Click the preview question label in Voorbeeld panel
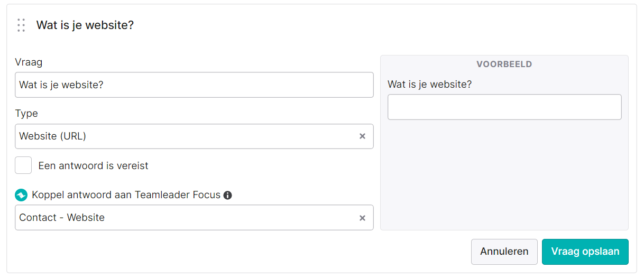The width and height of the screenshot is (644, 278). pos(430,85)
